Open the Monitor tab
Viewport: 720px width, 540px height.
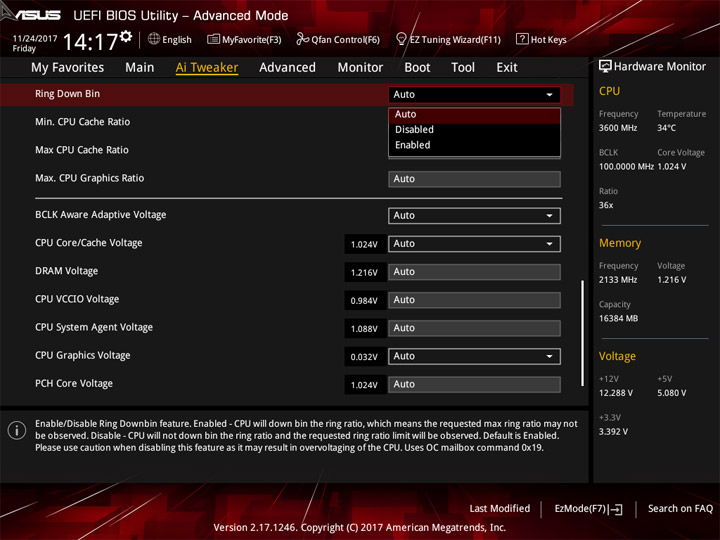pos(360,68)
